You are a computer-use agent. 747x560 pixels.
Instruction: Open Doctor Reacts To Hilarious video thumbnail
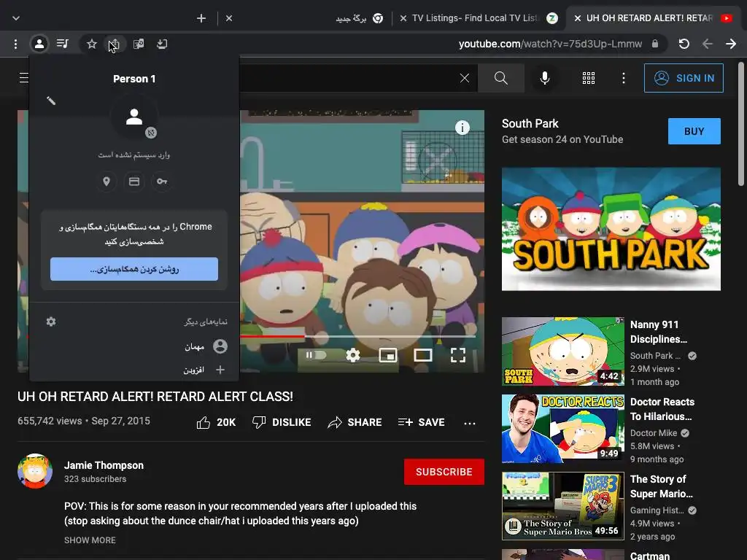click(562, 429)
